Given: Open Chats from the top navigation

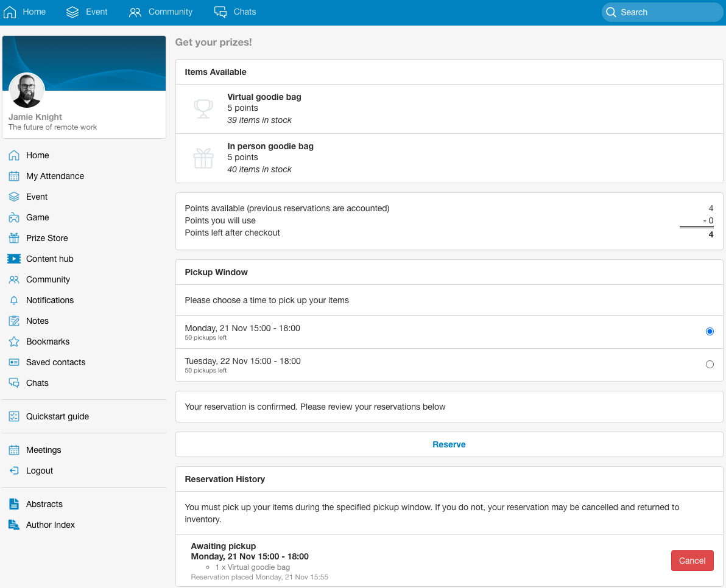Looking at the screenshot, I should click(235, 12).
